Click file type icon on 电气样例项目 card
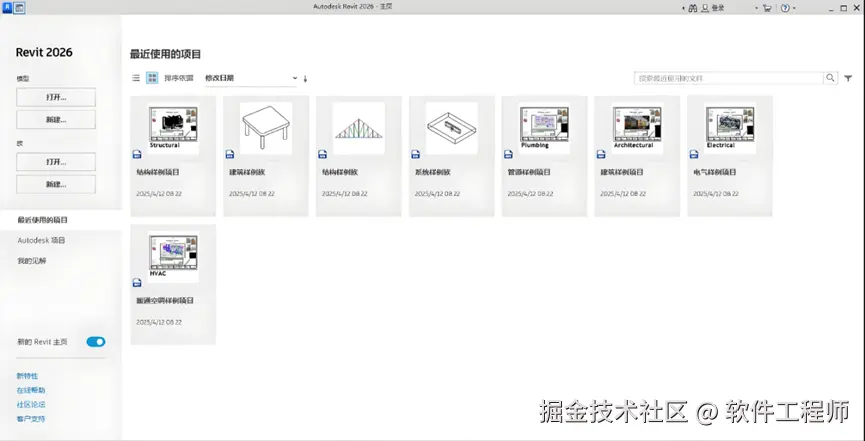This screenshot has height=441, width=865. 694,155
